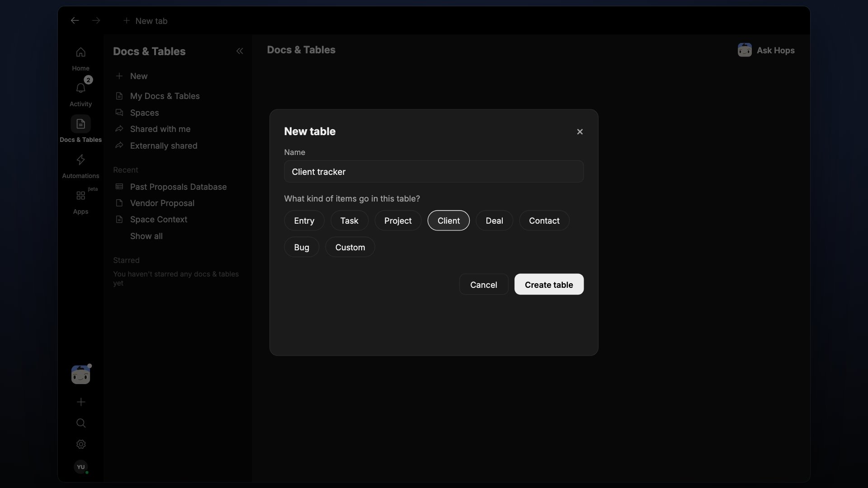868x488 pixels.
Task: Close the New table dialog
Action: (x=580, y=131)
